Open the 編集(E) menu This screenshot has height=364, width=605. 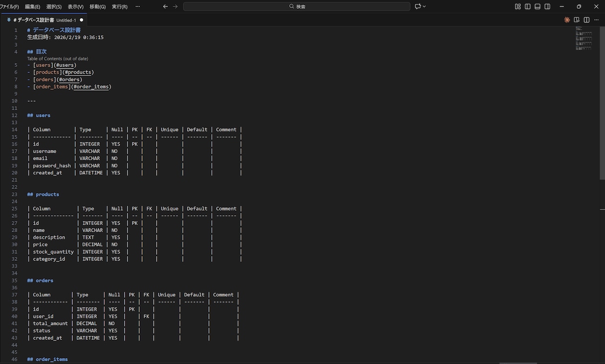[x=32, y=6]
